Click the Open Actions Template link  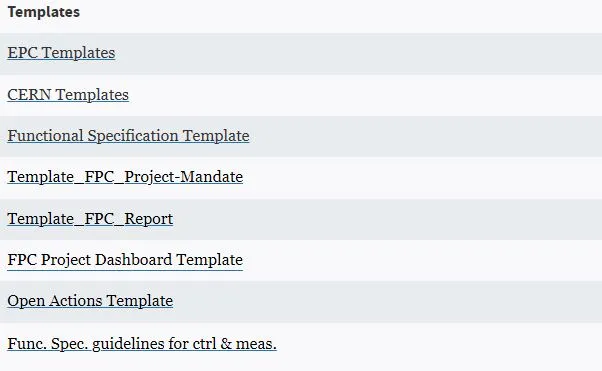(x=90, y=301)
